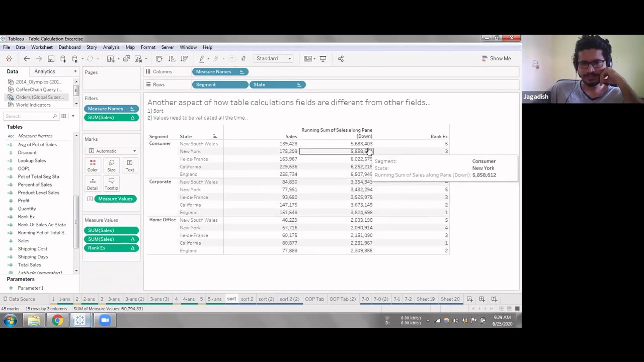The image size is (644, 362).
Task: Click New Worksheet icon at tab bar
Action: pyautogui.click(x=469, y=299)
